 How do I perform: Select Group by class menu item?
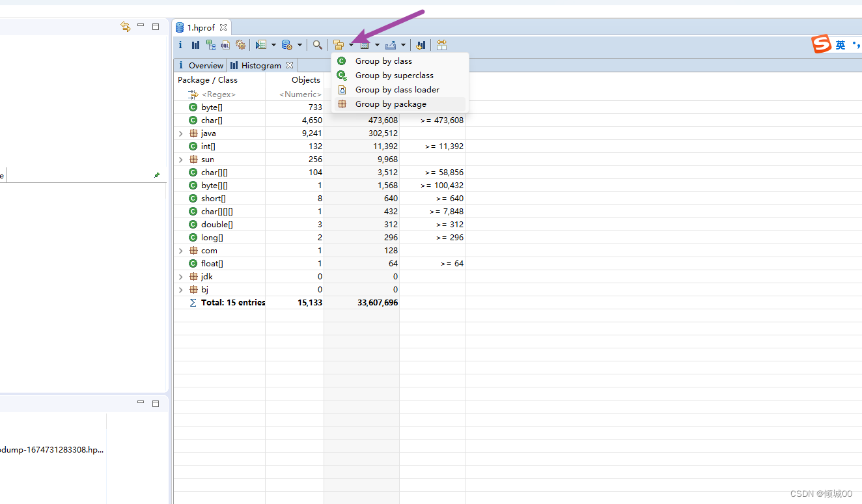coord(400,61)
